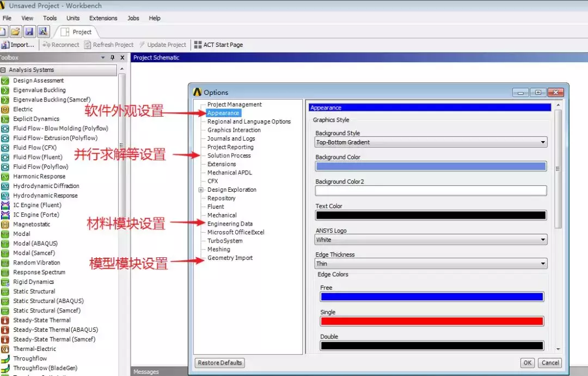The image size is (588, 376).
Task: Click the Background Color2 white swatch
Action: click(431, 191)
